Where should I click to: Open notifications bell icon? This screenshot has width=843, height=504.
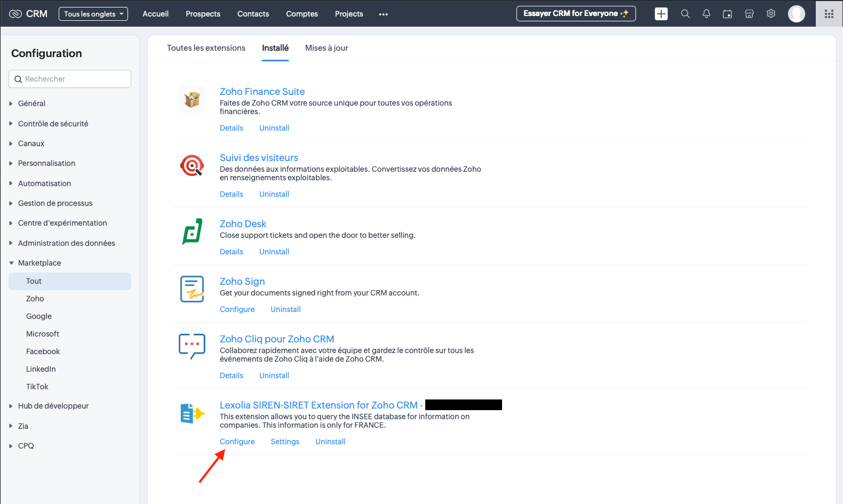click(x=706, y=14)
